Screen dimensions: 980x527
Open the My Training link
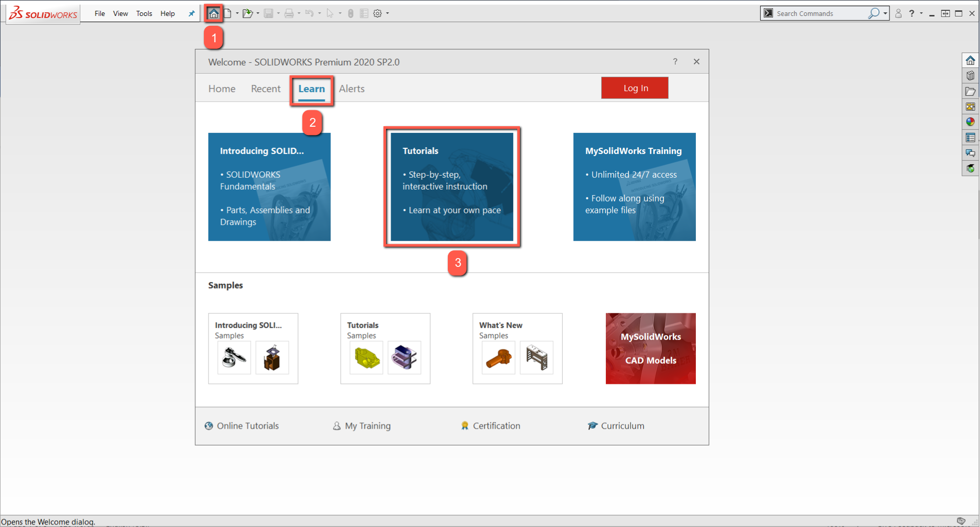point(362,426)
